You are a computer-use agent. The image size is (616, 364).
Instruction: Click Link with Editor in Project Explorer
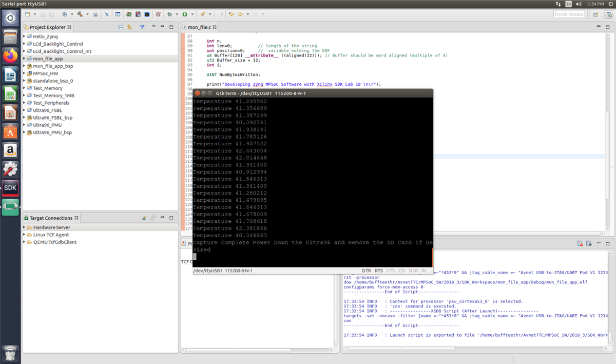[129, 27]
